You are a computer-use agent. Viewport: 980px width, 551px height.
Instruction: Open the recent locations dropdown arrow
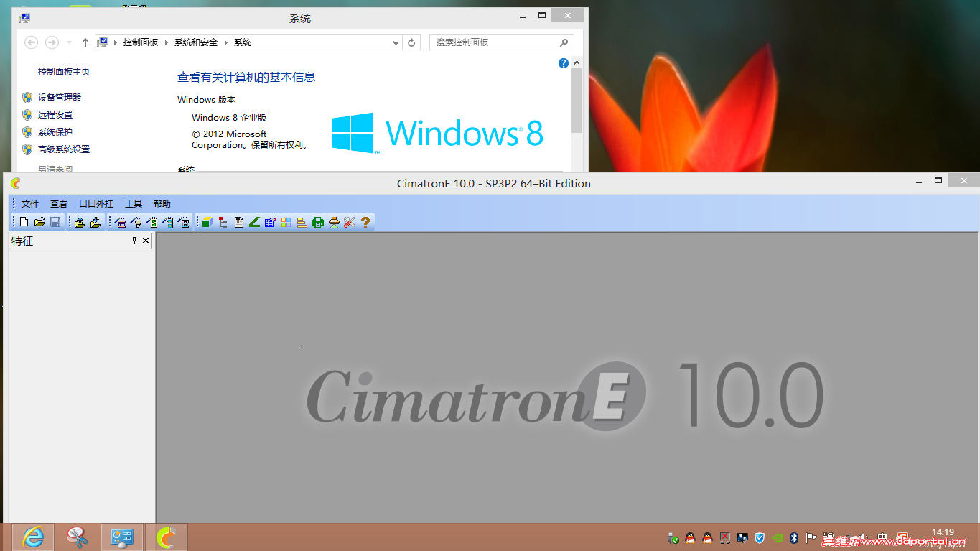(69, 42)
